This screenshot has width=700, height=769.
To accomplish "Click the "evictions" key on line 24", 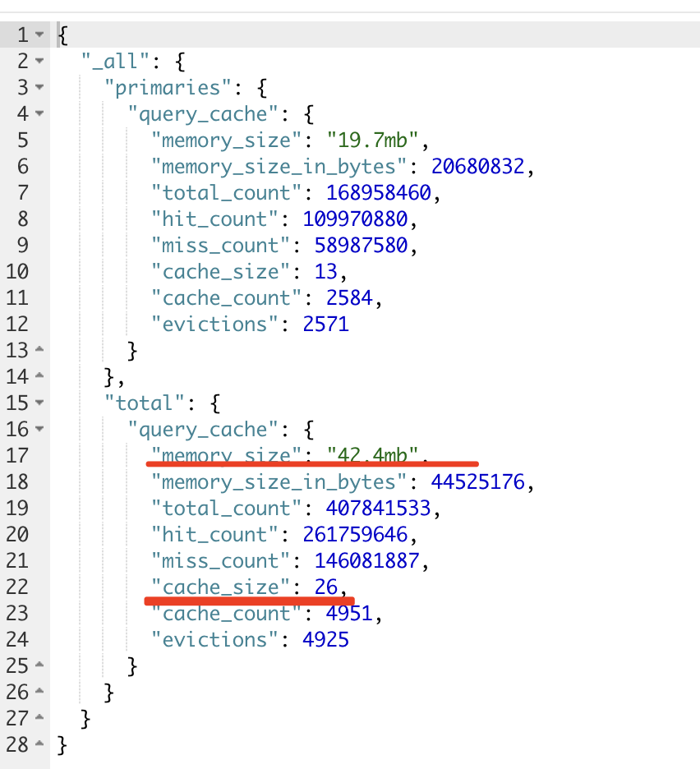I will [214, 639].
